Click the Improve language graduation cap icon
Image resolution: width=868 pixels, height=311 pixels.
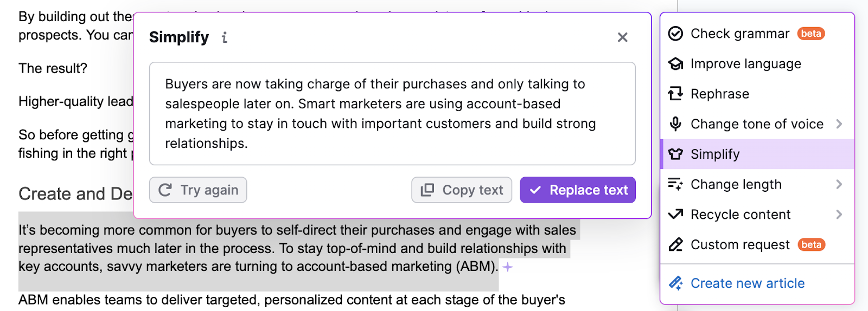click(x=675, y=64)
